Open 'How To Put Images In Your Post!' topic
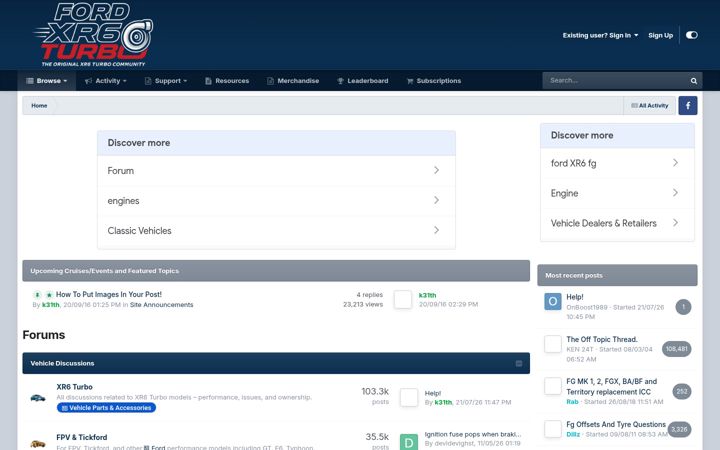Image resolution: width=720 pixels, height=450 pixels. pyautogui.click(x=109, y=294)
